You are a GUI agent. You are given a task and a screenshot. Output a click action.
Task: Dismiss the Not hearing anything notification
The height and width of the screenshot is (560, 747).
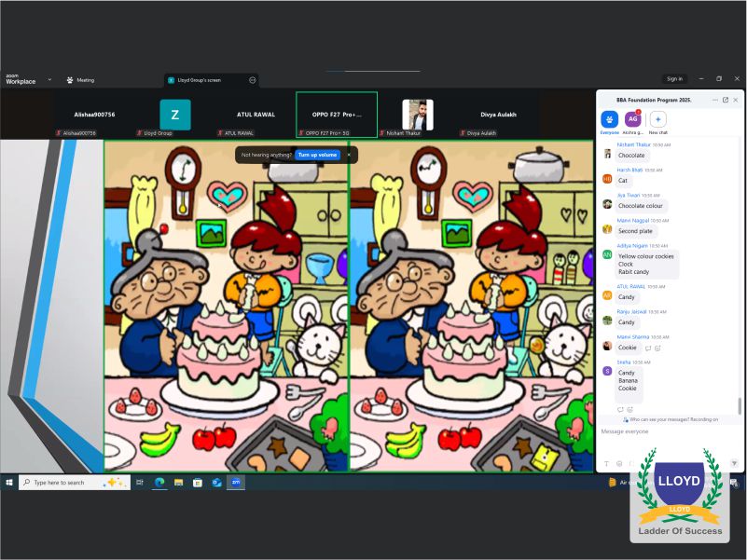click(x=349, y=155)
